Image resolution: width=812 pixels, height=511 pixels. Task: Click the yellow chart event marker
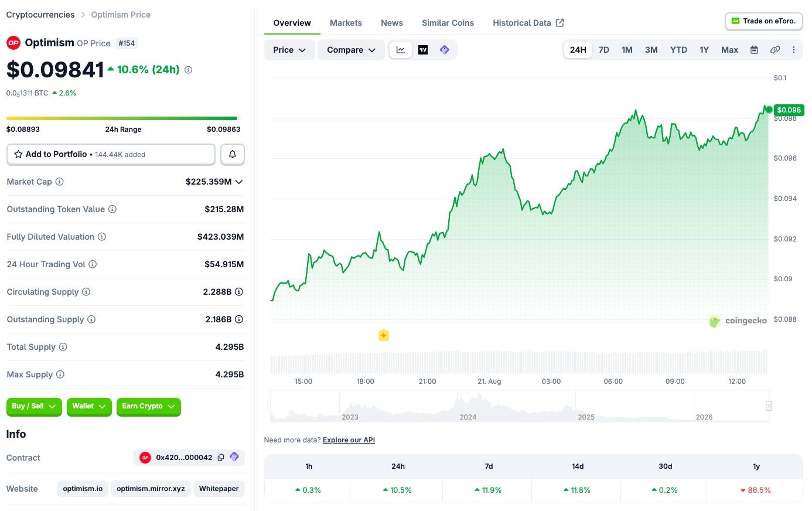coord(384,336)
